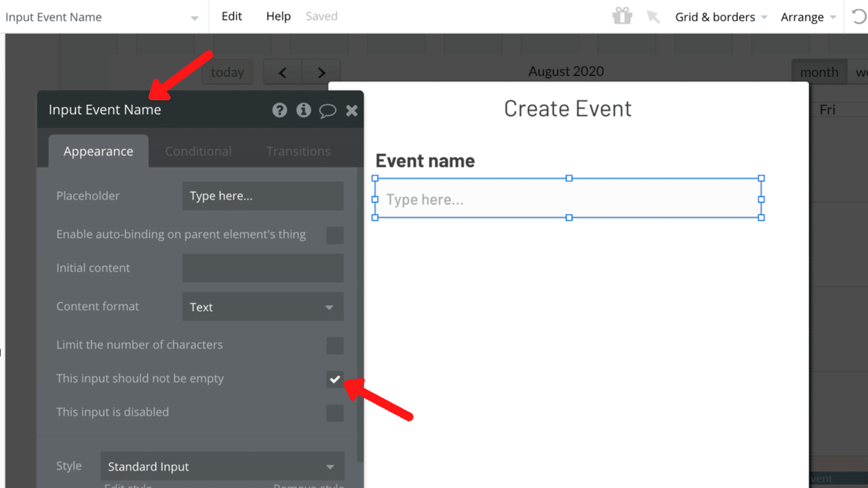Open the Edit menu
The width and height of the screenshot is (868, 488).
(x=231, y=16)
